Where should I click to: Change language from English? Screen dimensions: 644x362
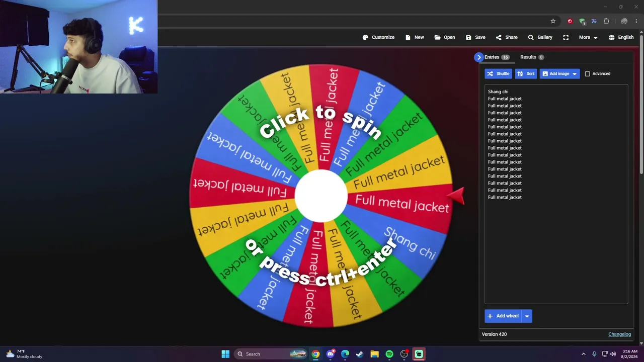pyautogui.click(x=621, y=37)
